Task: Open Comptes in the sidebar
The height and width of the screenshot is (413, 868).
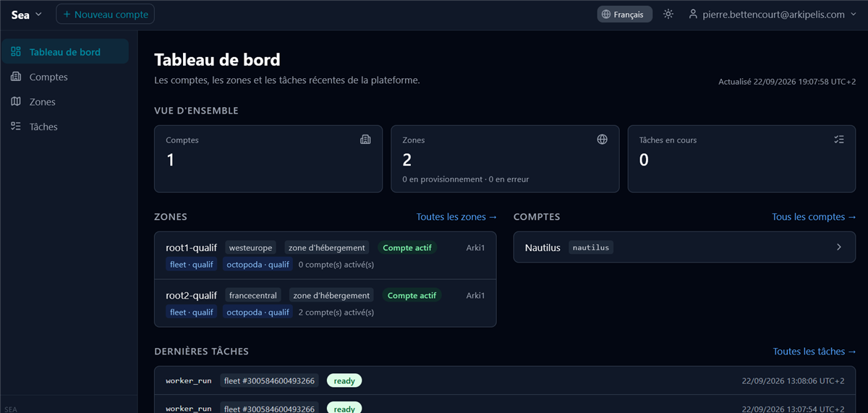Action: coord(65,77)
